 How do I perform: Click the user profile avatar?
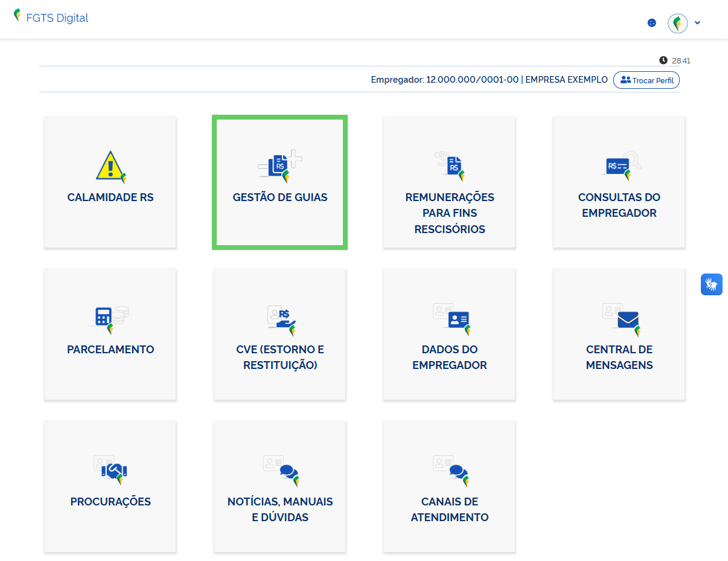pyautogui.click(x=677, y=23)
